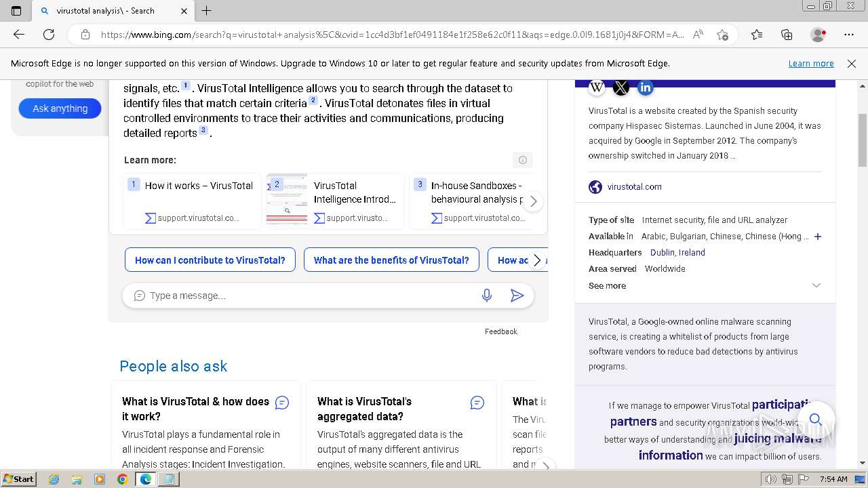Open a new browser tab
This screenshot has height=488, width=868.
207,11
